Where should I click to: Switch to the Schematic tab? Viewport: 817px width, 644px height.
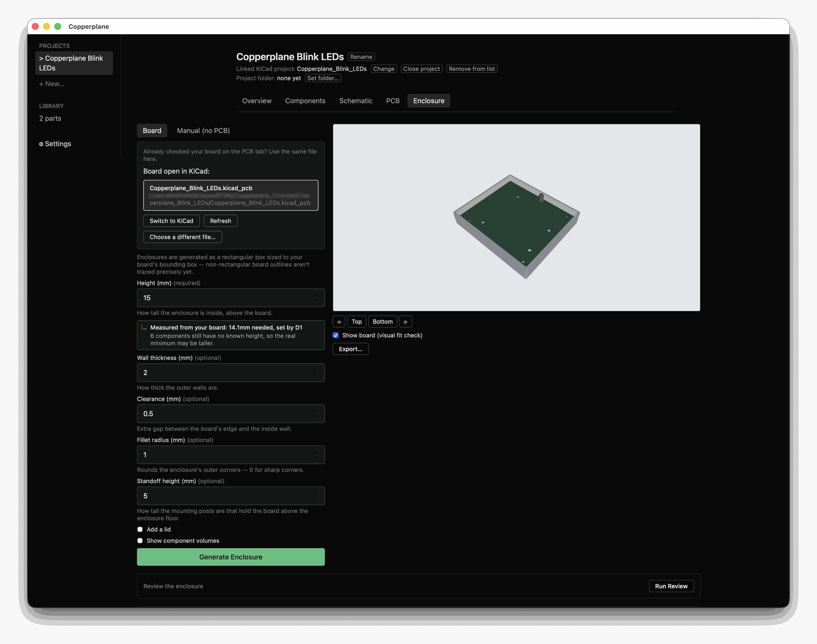tap(356, 101)
